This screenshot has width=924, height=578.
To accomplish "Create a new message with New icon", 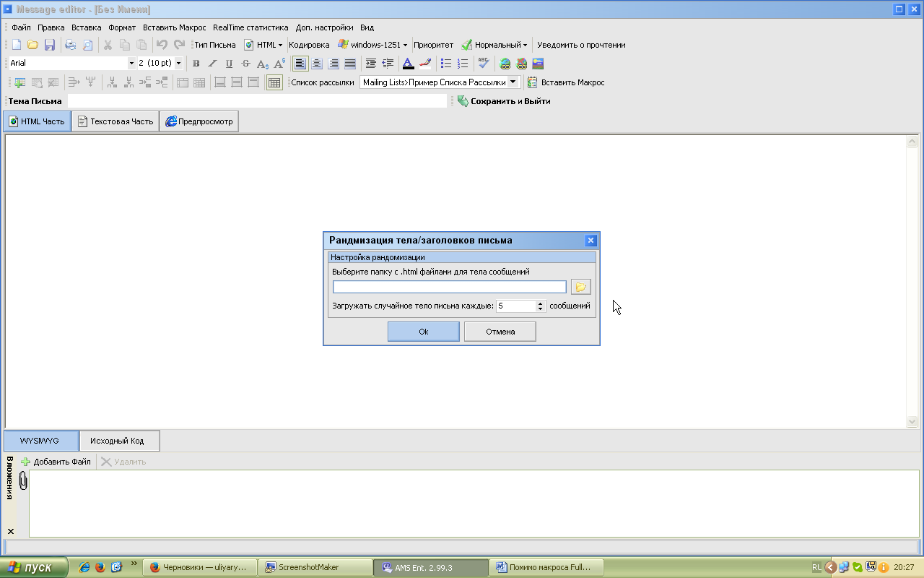I will point(17,45).
